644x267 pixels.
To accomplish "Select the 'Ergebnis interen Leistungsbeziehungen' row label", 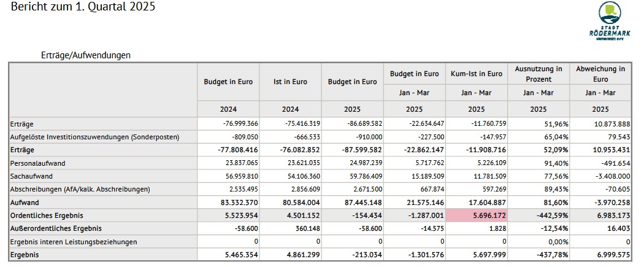I will click(74, 242).
